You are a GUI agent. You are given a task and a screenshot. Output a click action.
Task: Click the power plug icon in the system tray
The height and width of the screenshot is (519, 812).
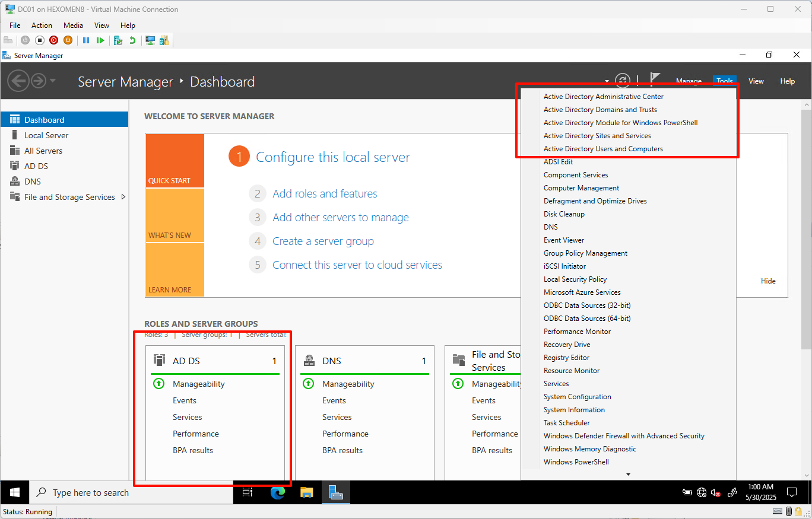687,492
